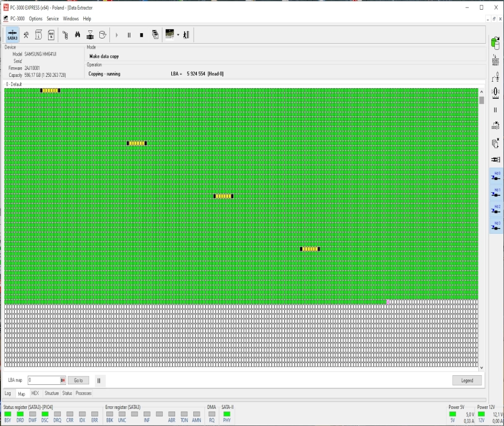Click the map view picture icon
The width and height of the screenshot is (504, 426).
[x=170, y=34]
